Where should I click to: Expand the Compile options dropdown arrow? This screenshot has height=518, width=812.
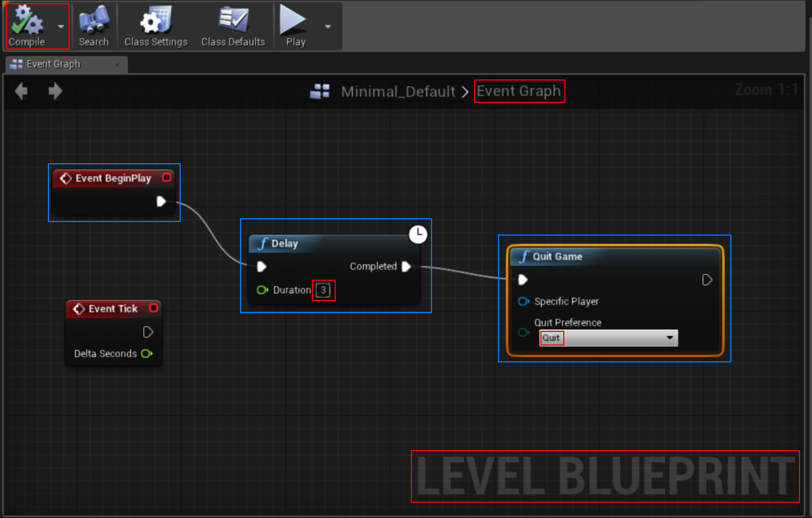(x=60, y=26)
